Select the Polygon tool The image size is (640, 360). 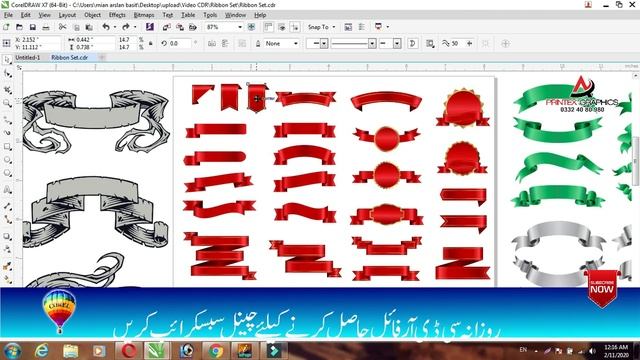(x=7, y=173)
